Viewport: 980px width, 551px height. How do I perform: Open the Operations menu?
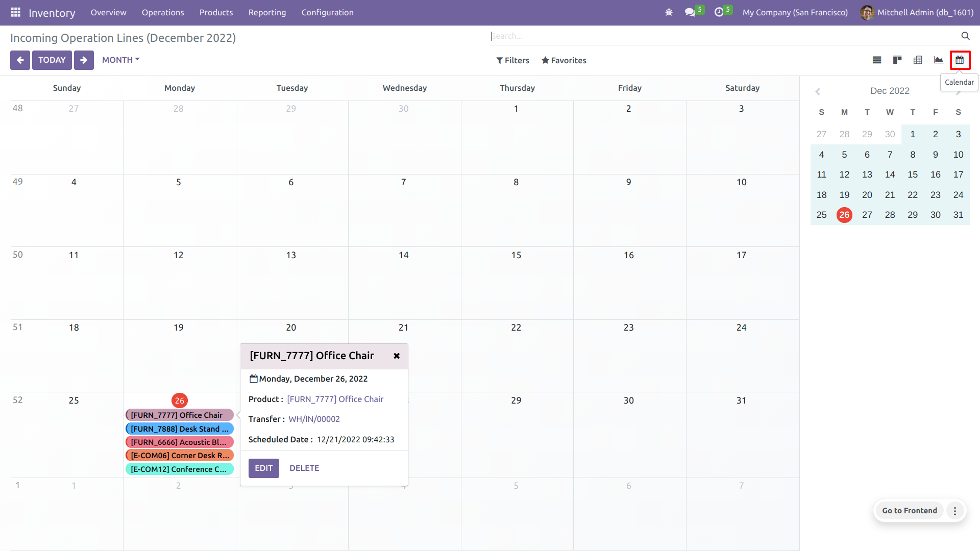[163, 12]
